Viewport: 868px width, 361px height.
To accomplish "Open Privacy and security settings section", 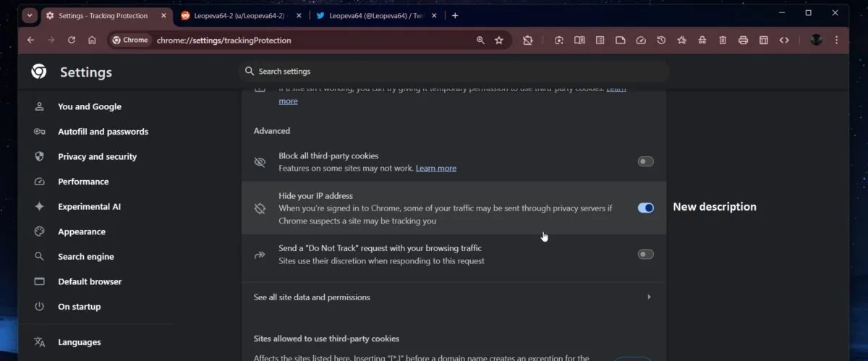I will pos(97,156).
